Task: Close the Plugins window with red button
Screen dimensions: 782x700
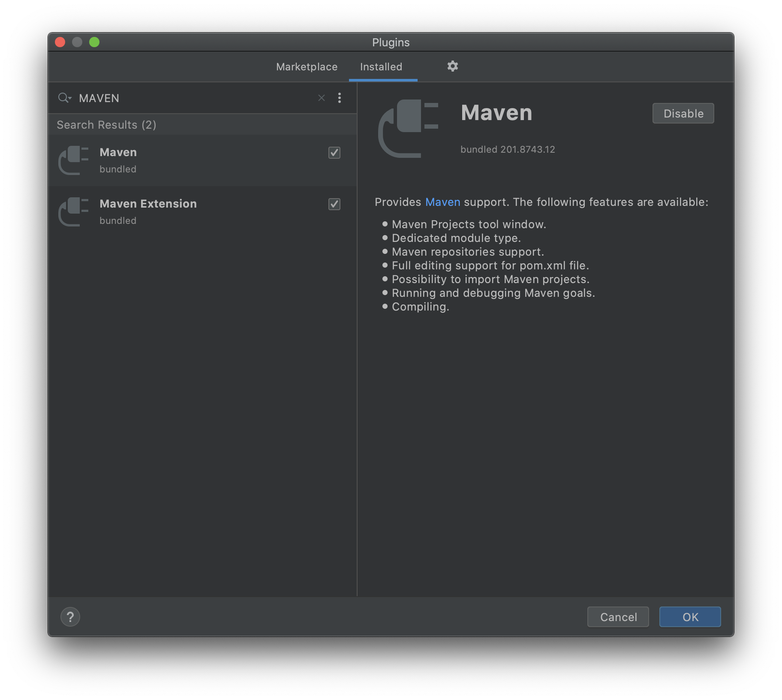Action: tap(60, 42)
